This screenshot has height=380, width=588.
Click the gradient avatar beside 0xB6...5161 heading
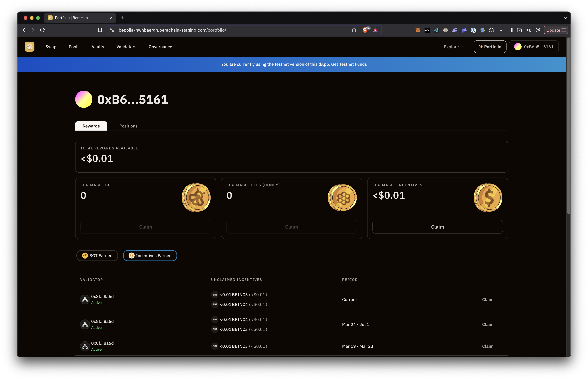pos(84,99)
